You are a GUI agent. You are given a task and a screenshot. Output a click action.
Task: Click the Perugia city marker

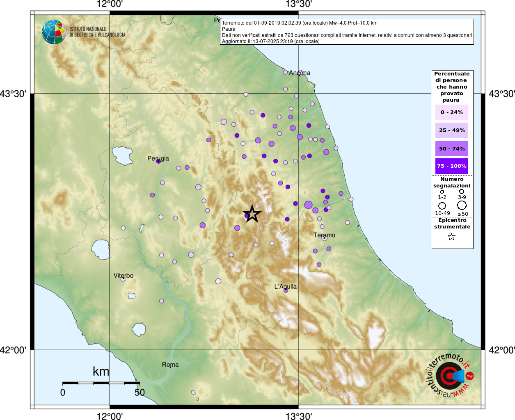(x=158, y=161)
